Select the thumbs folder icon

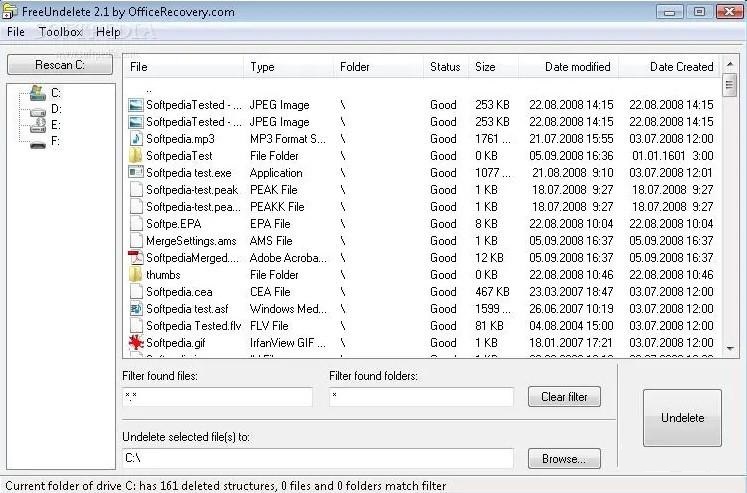point(136,275)
